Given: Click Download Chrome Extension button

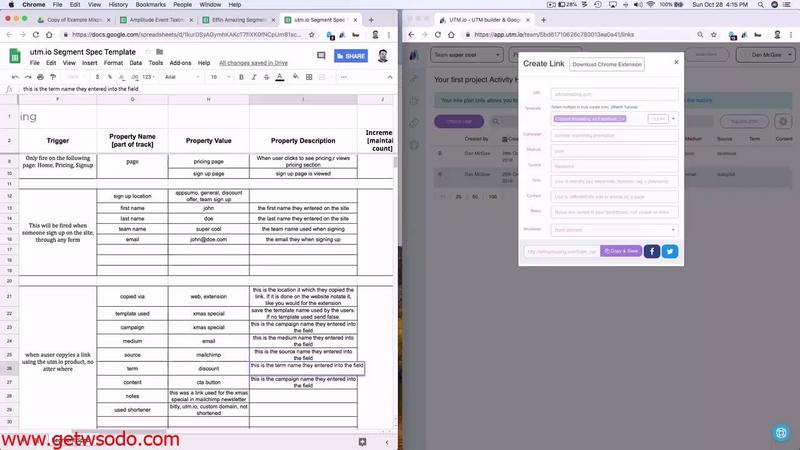Looking at the screenshot, I should [x=607, y=64].
